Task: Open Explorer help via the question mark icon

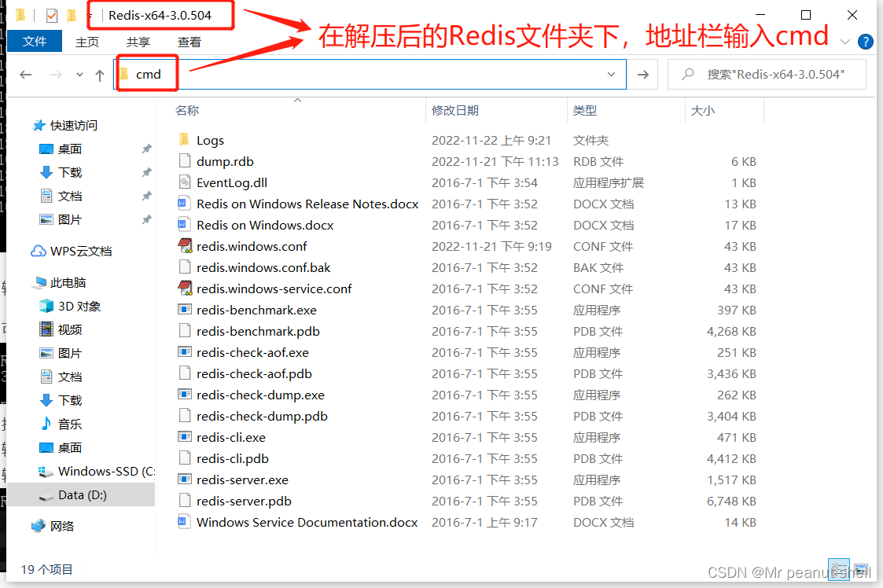Action: 866,42
